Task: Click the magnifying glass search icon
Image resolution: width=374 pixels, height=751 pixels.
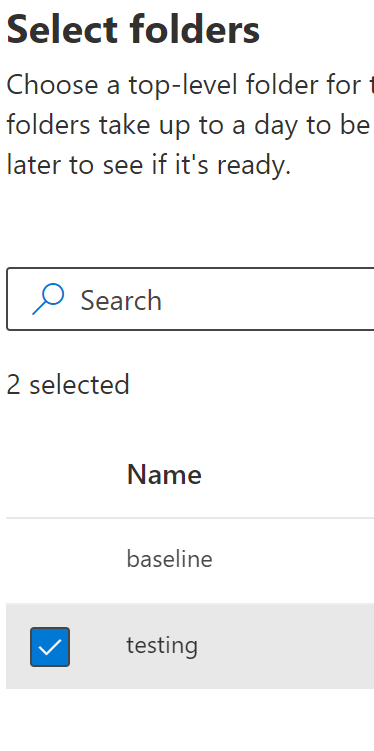Action: (x=48, y=299)
